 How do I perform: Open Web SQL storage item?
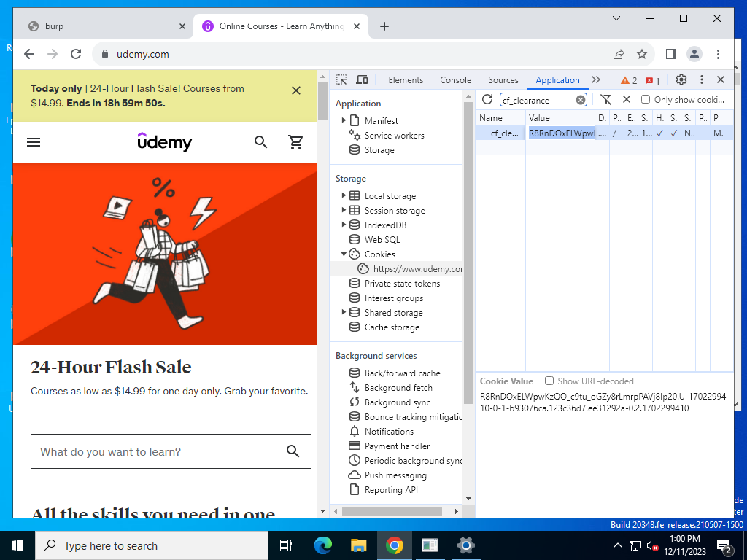pos(382,239)
